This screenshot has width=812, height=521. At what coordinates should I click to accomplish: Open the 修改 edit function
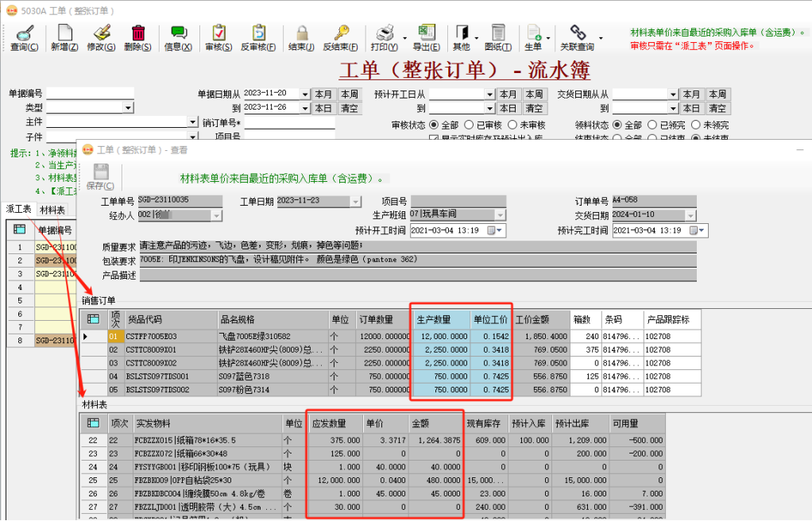pyautogui.click(x=102, y=37)
